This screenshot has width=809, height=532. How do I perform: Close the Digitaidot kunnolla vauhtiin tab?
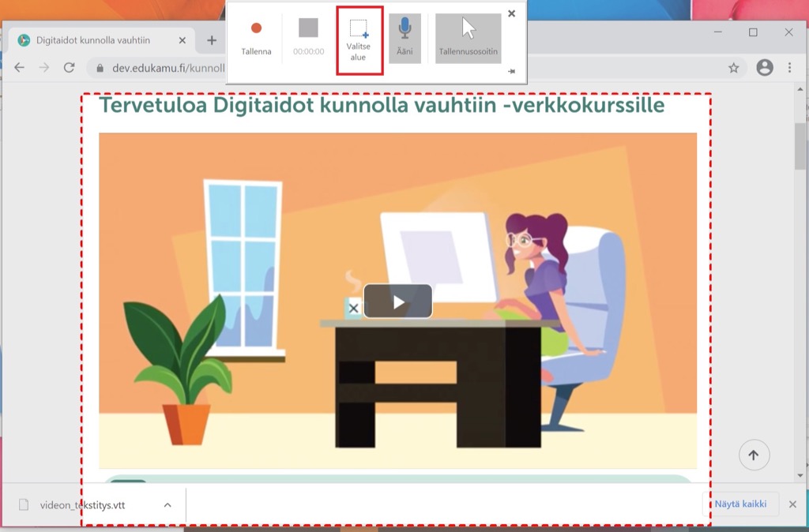pyautogui.click(x=182, y=40)
